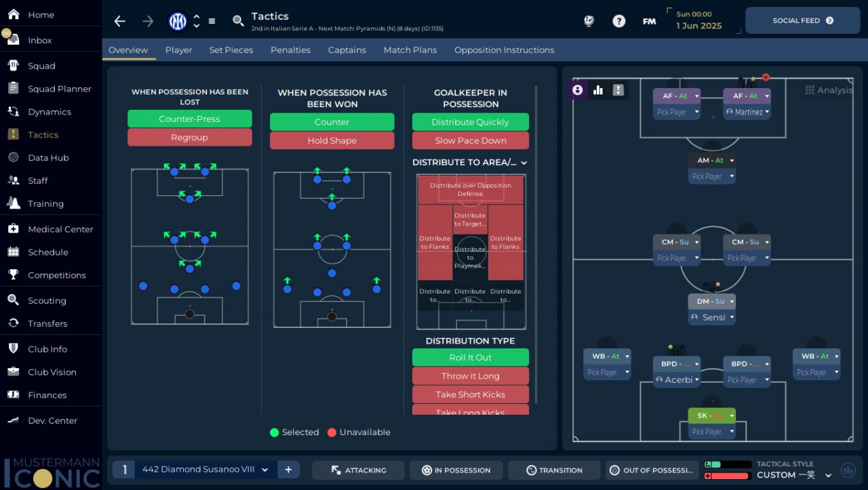Click the search magnifier icon
868x490 pixels.
(238, 21)
